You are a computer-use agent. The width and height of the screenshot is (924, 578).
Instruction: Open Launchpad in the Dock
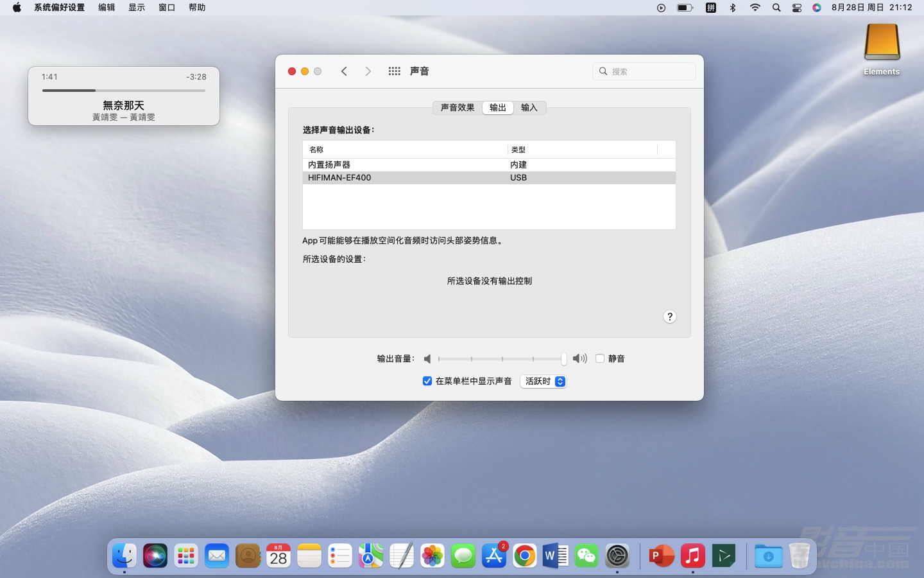(186, 556)
